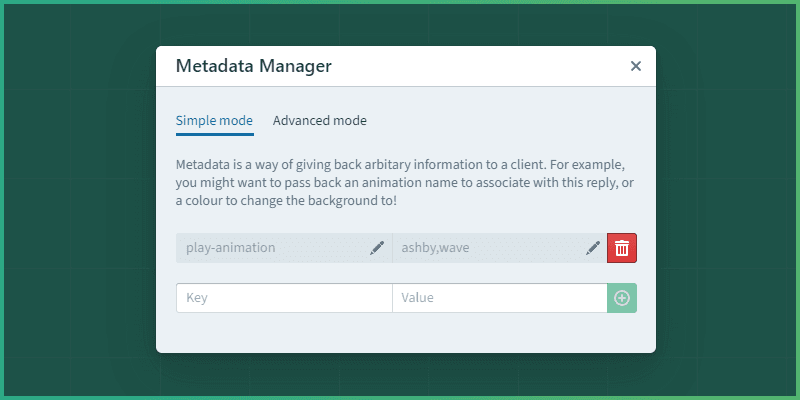This screenshot has height=400, width=800.
Task: Focus the empty Value input field
Action: click(499, 298)
